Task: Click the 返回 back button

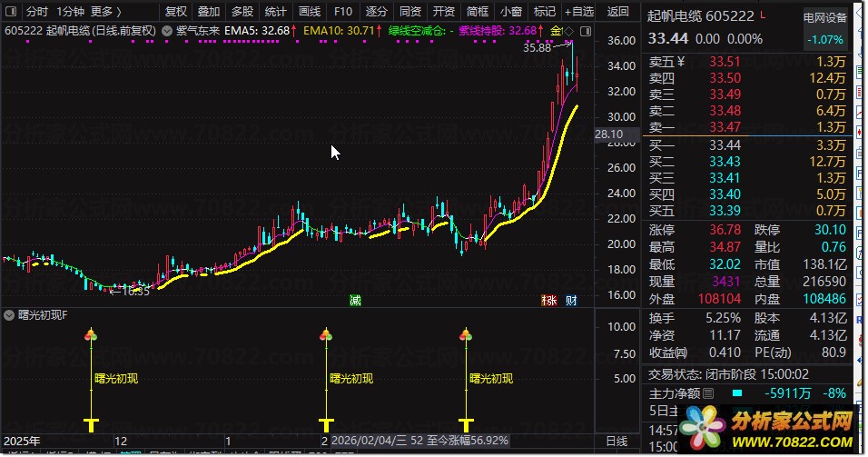Action: pos(617,11)
